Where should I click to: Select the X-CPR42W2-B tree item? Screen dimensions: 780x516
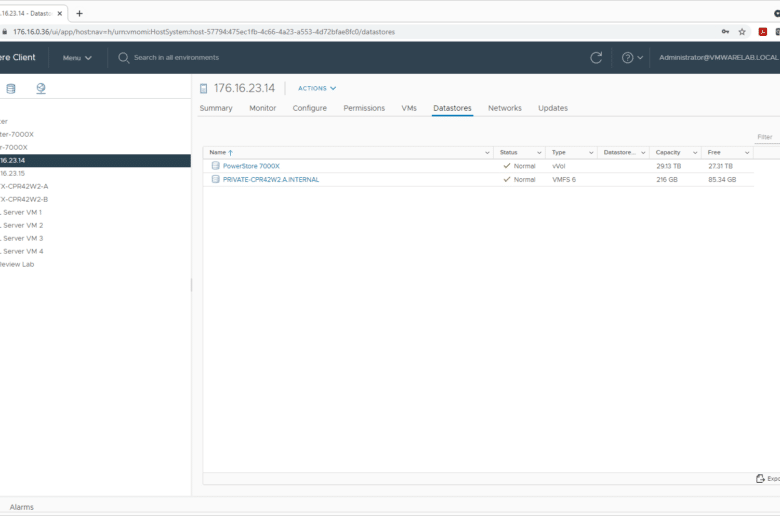24,199
